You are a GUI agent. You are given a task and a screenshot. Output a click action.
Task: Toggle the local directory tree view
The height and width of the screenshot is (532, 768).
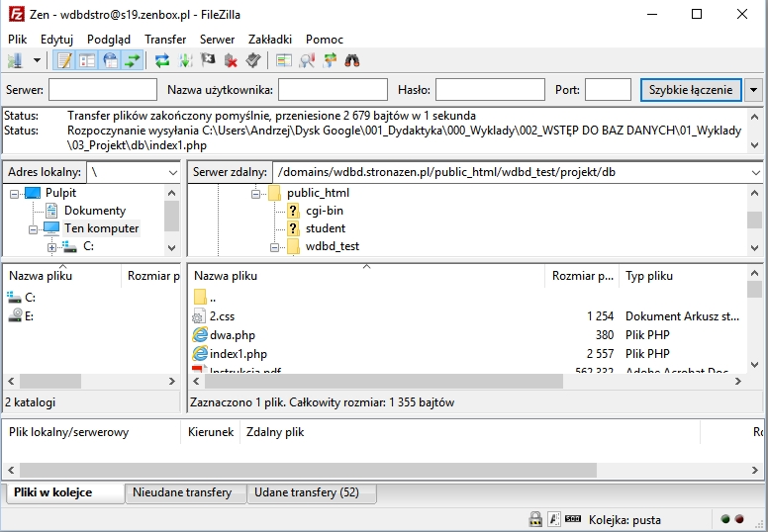[x=87, y=60]
